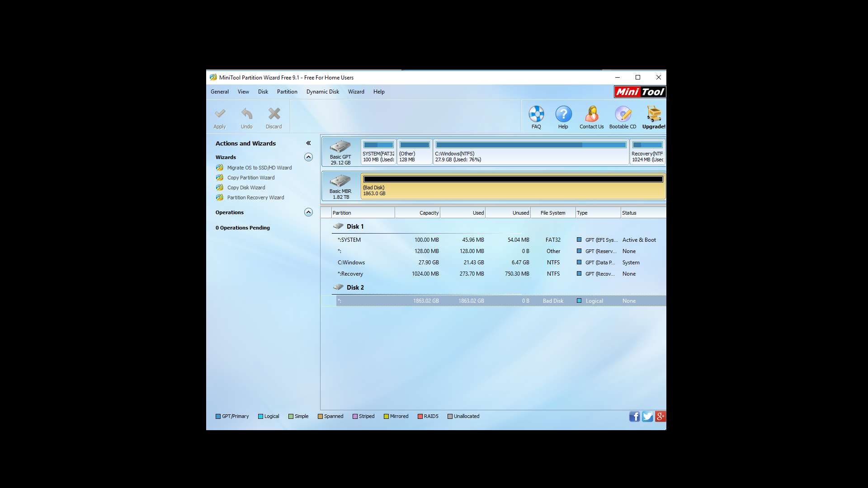Select the SYSTEM(FAT32) partition block
The width and height of the screenshot is (868, 488).
coord(378,152)
